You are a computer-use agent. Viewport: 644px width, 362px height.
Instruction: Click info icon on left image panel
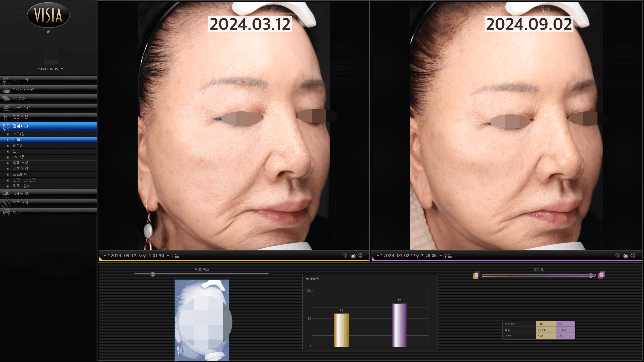click(x=345, y=255)
